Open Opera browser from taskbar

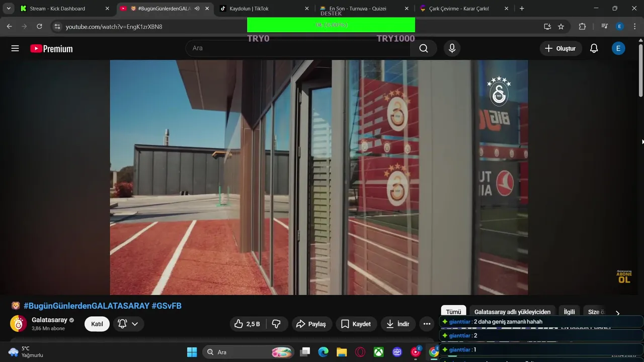tap(360, 352)
